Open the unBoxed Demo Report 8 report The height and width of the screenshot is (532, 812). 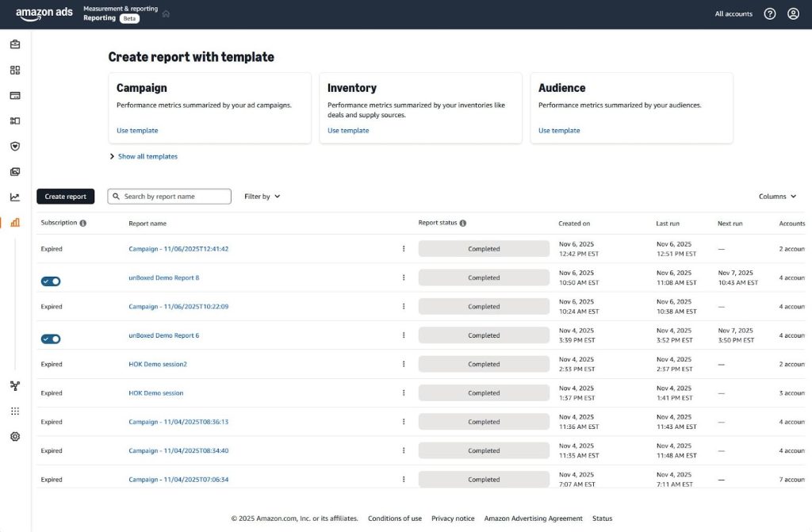(163, 277)
